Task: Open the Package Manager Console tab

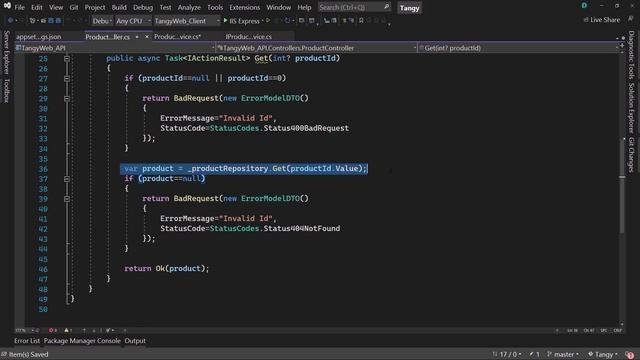Action: (x=82, y=341)
